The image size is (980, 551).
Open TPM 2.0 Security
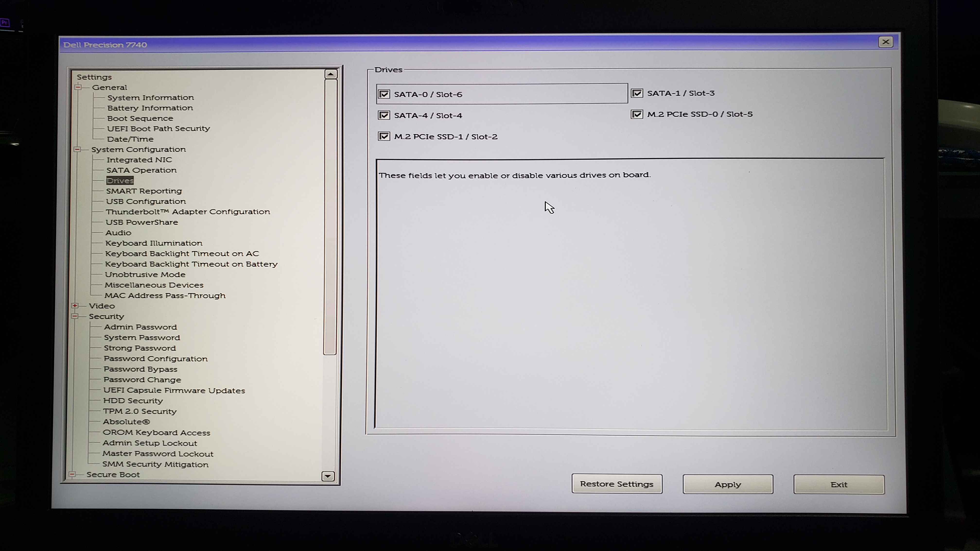[x=140, y=411]
